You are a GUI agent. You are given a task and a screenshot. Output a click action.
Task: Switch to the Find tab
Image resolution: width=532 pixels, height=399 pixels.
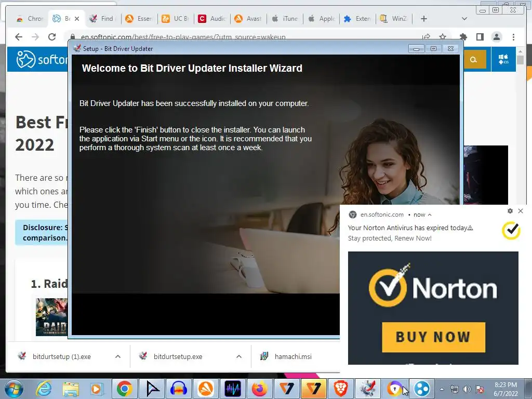point(102,19)
